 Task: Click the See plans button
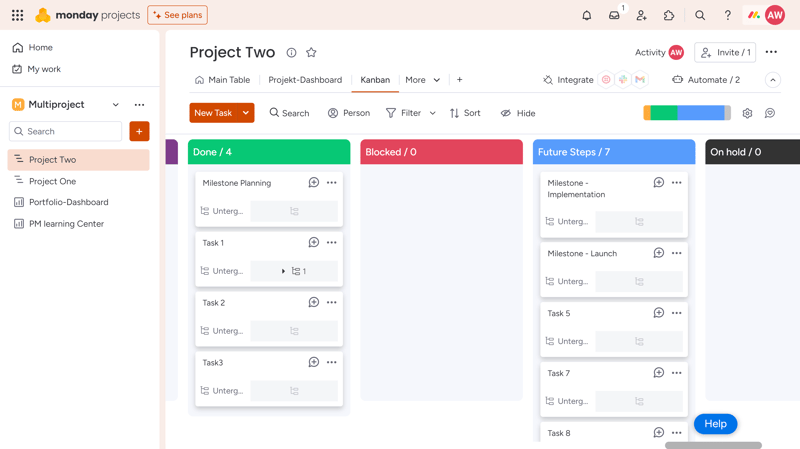tap(178, 15)
